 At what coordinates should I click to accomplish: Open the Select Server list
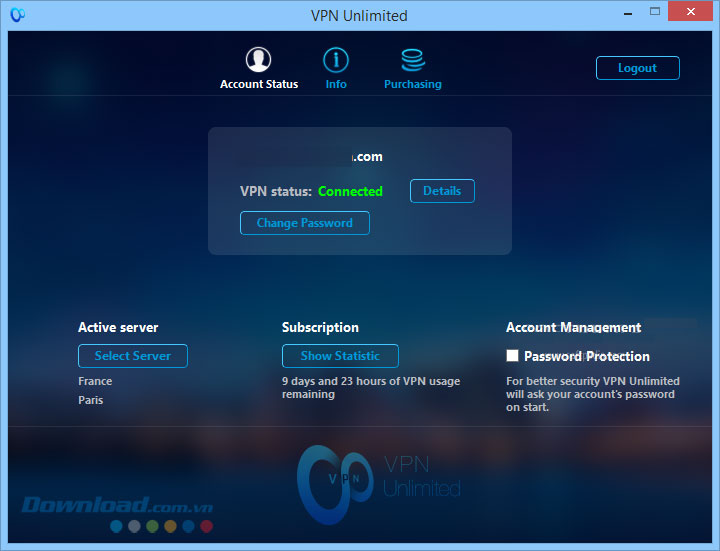click(133, 356)
